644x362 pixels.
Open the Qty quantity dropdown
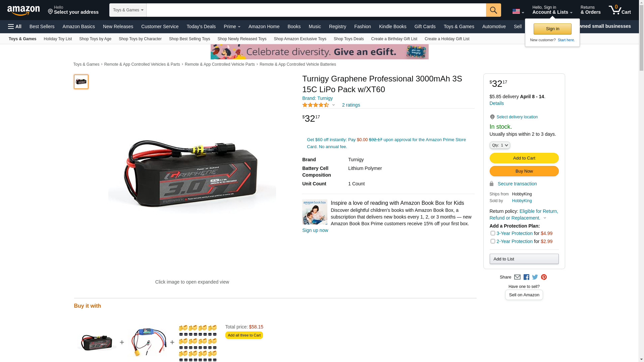(x=500, y=145)
